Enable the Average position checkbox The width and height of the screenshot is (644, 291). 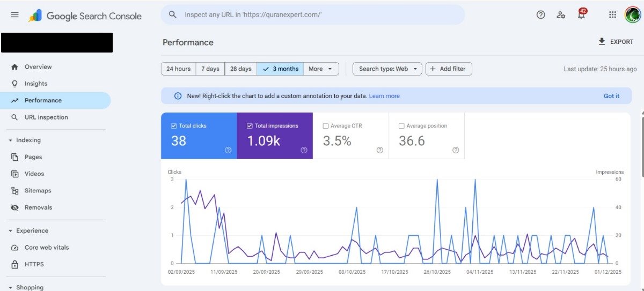(x=401, y=126)
